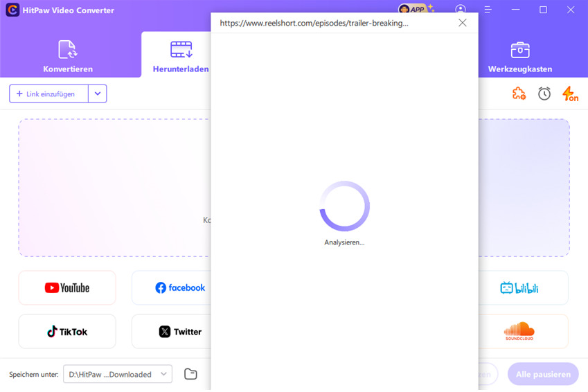Click the Link einzufügen button
This screenshot has height=392, width=588.
(x=48, y=93)
